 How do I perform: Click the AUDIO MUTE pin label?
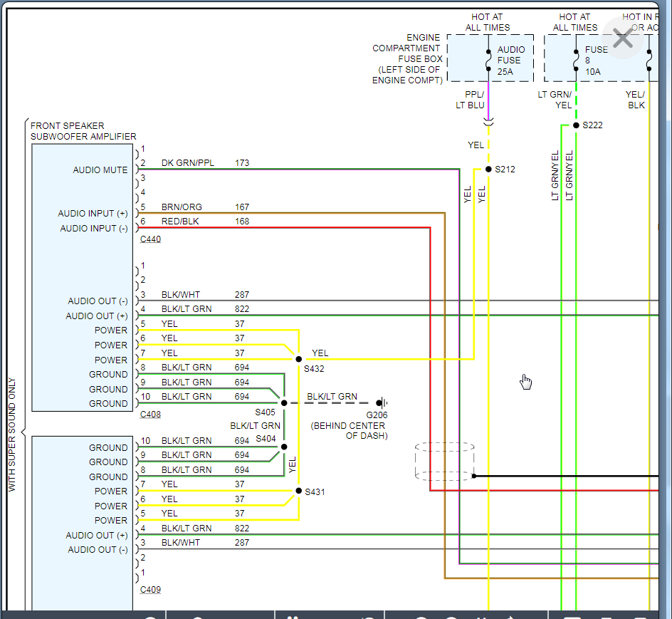click(x=100, y=170)
